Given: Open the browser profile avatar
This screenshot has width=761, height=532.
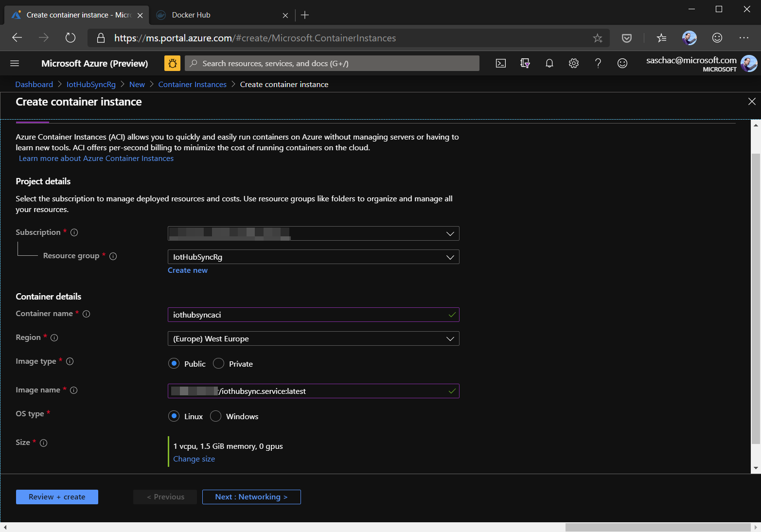Looking at the screenshot, I should pyautogui.click(x=690, y=38).
